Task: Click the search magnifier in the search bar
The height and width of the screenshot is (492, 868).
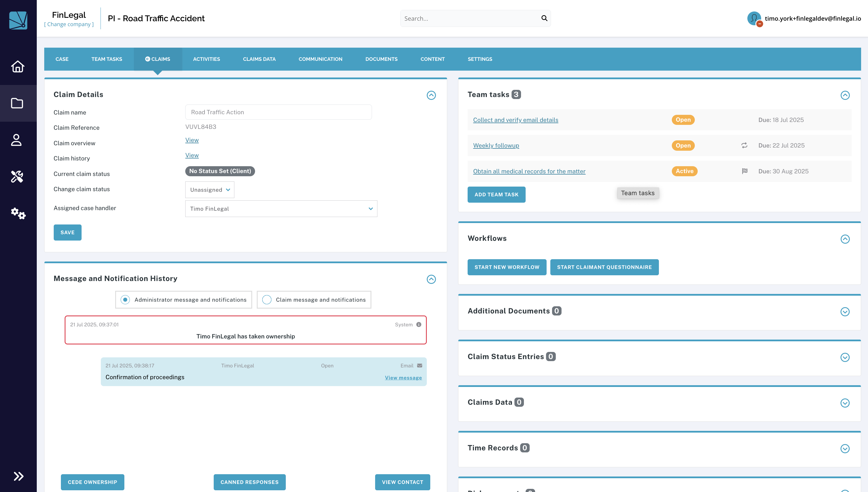Action: click(544, 18)
